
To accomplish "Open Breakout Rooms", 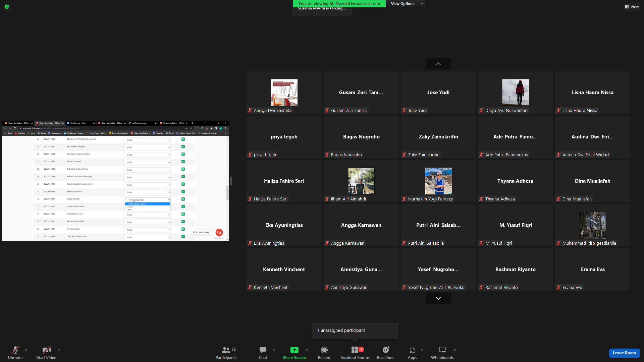I will coord(355,353).
